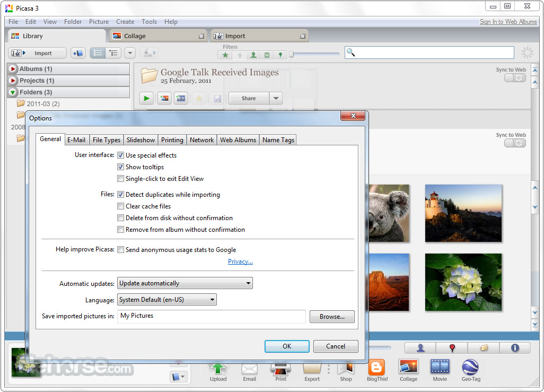Viewport: 544px width, 392px height.
Task: Open the Automatic updates dropdown
Action: [x=185, y=283]
